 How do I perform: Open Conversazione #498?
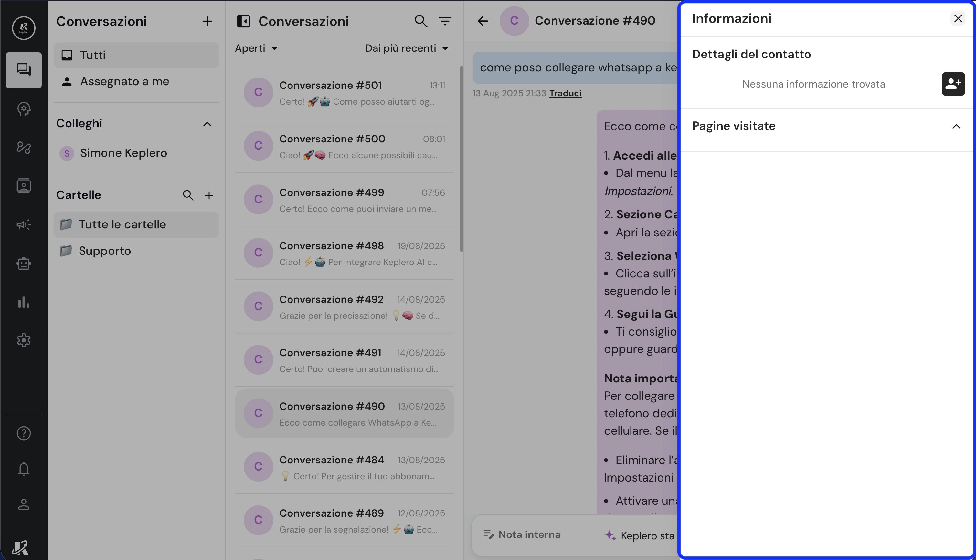click(344, 253)
